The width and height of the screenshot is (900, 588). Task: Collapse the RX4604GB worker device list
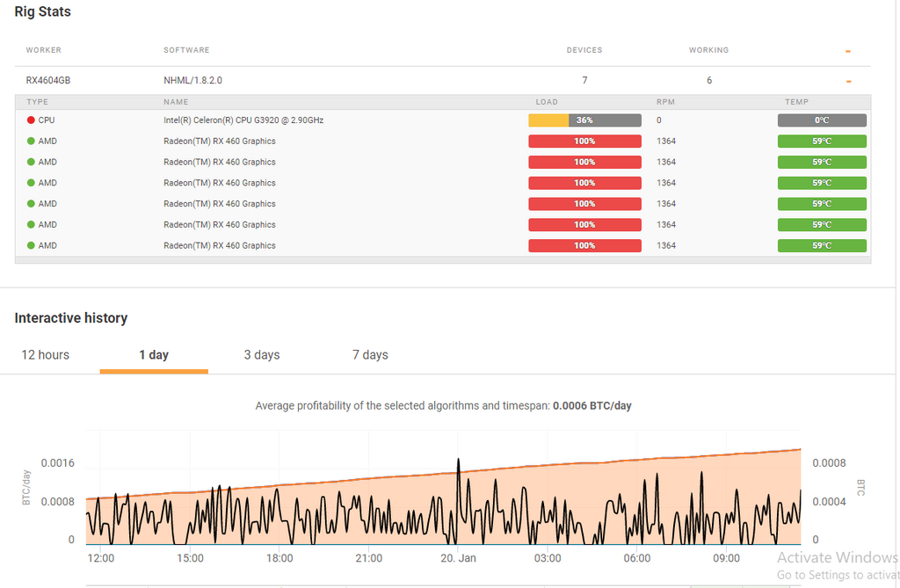click(848, 81)
